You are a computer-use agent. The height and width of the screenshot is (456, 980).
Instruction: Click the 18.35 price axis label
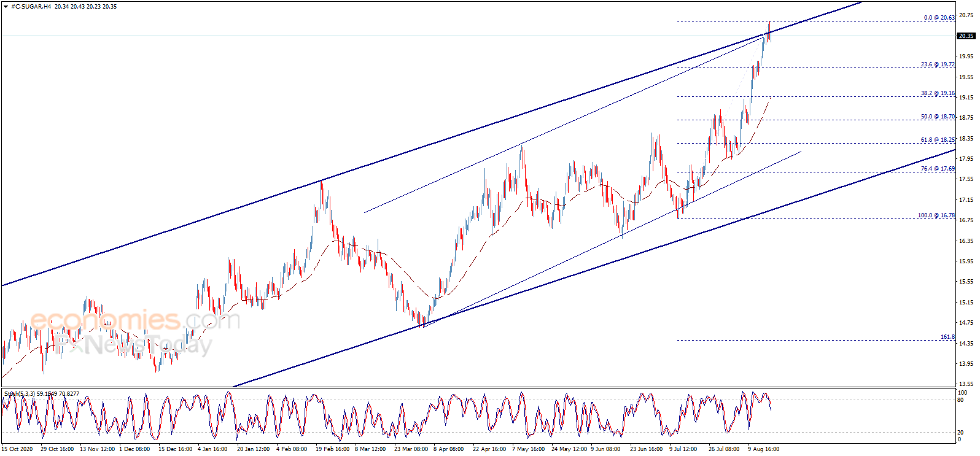[966, 139]
